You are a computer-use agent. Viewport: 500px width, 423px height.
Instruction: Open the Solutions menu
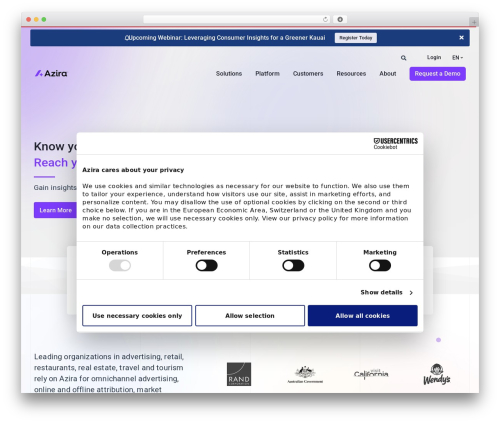coord(229,74)
